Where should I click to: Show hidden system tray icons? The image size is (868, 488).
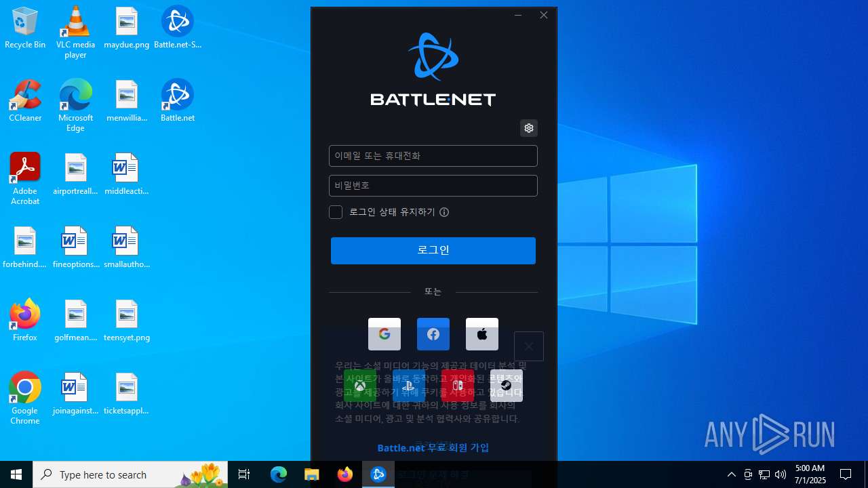[732, 474]
